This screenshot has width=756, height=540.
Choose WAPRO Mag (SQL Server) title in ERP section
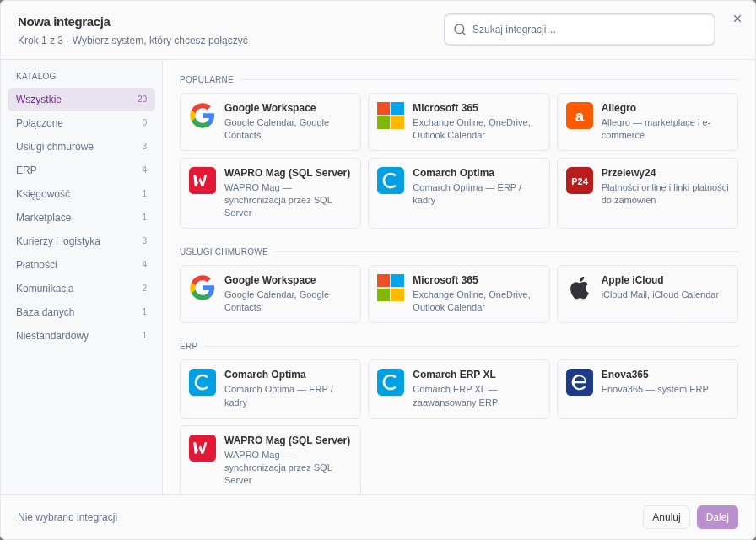coord(288,440)
